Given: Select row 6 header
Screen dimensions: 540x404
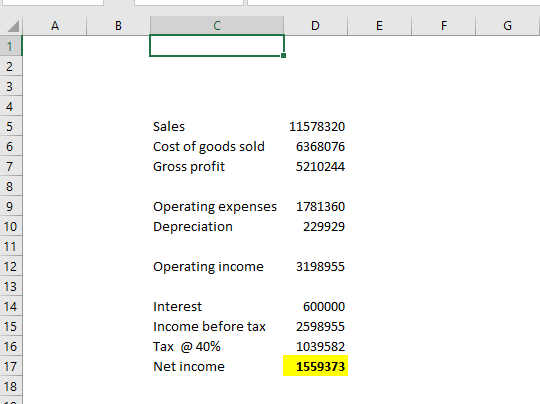Looking at the screenshot, I should click(10, 146).
